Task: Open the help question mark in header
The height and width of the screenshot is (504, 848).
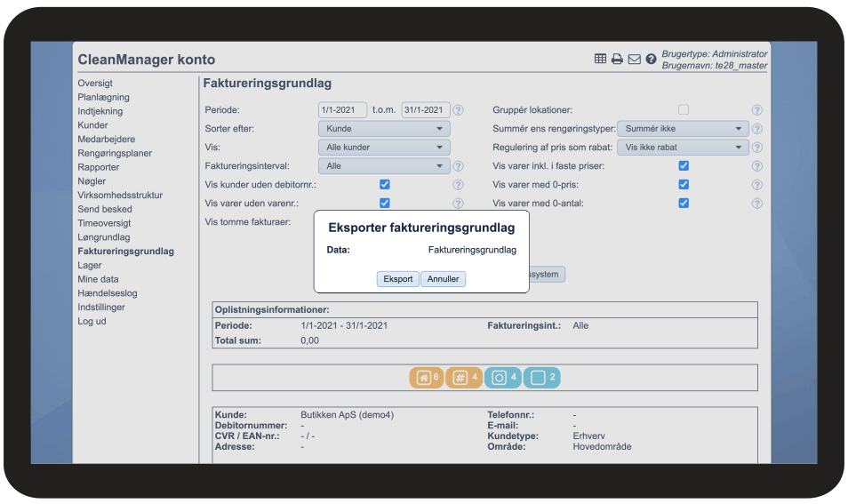Action: 652,59
